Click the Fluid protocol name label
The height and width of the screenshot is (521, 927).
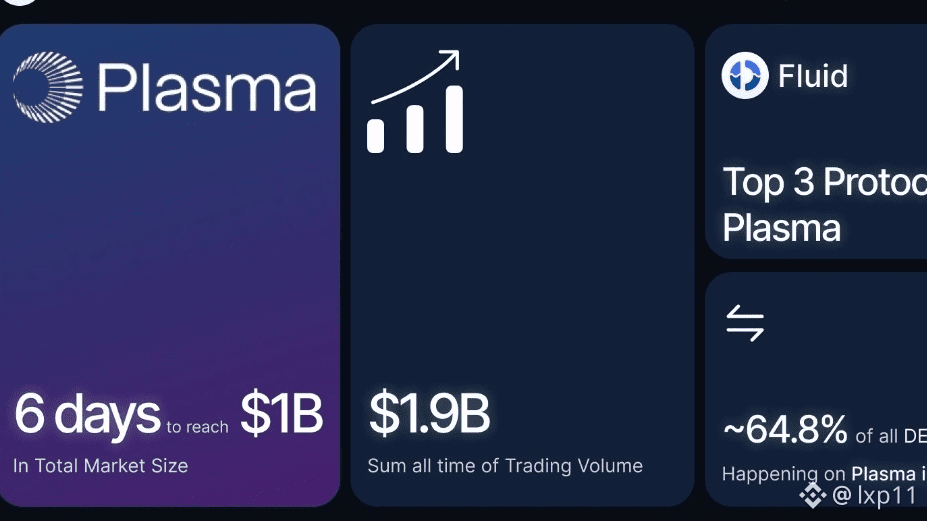pyautogui.click(x=813, y=76)
